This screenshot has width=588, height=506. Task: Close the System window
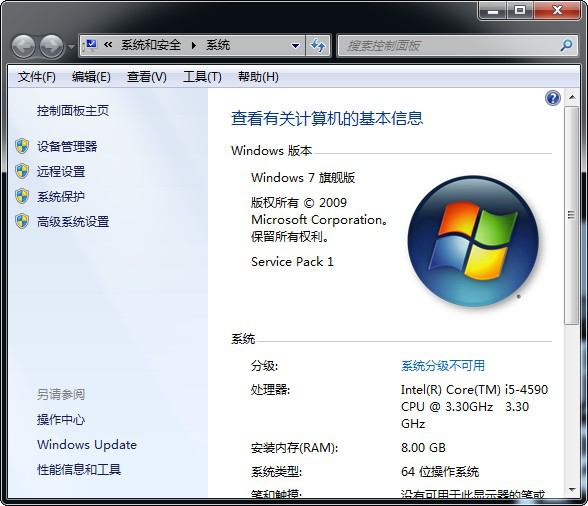[x=557, y=11]
